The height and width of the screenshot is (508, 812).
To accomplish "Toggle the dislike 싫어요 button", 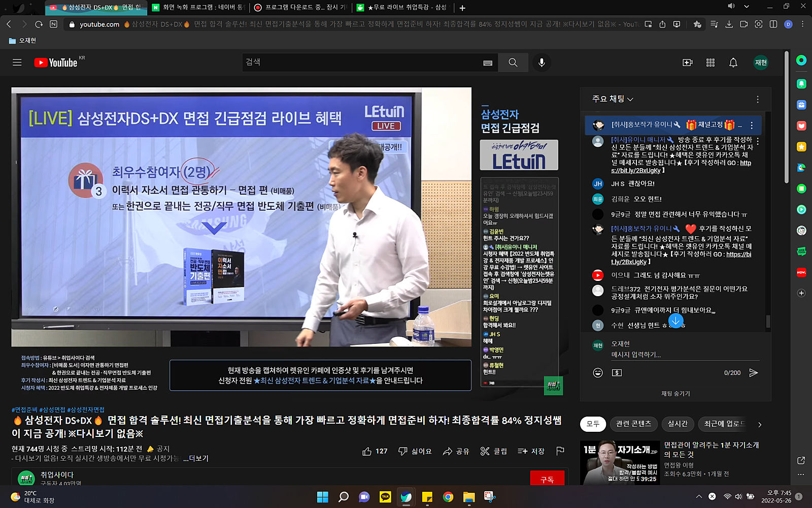I will (x=415, y=451).
